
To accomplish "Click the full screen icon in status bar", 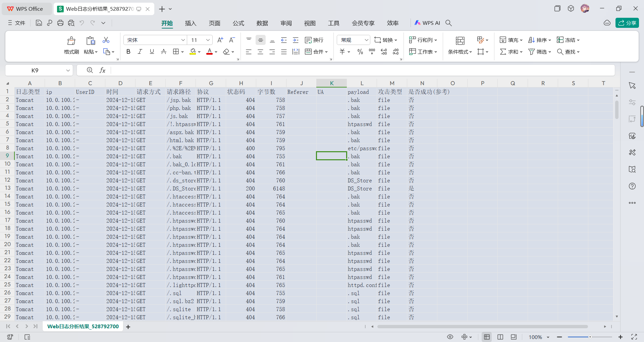I will tap(634, 337).
